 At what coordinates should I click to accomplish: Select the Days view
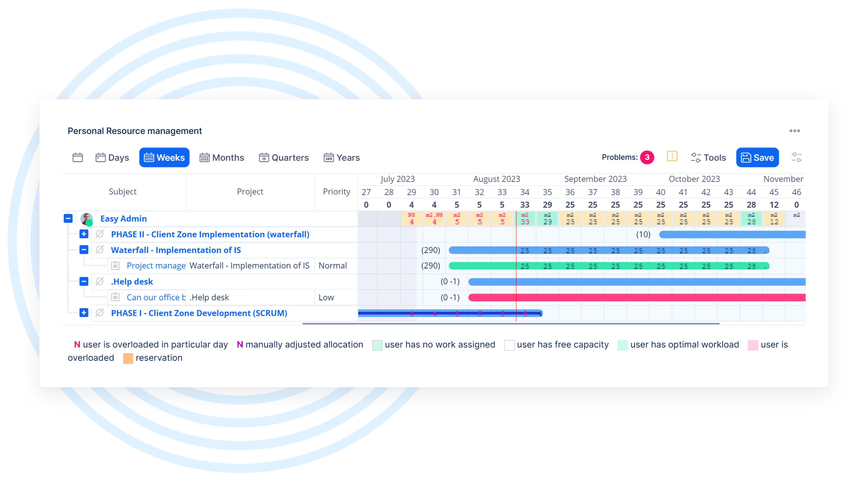pos(112,158)
